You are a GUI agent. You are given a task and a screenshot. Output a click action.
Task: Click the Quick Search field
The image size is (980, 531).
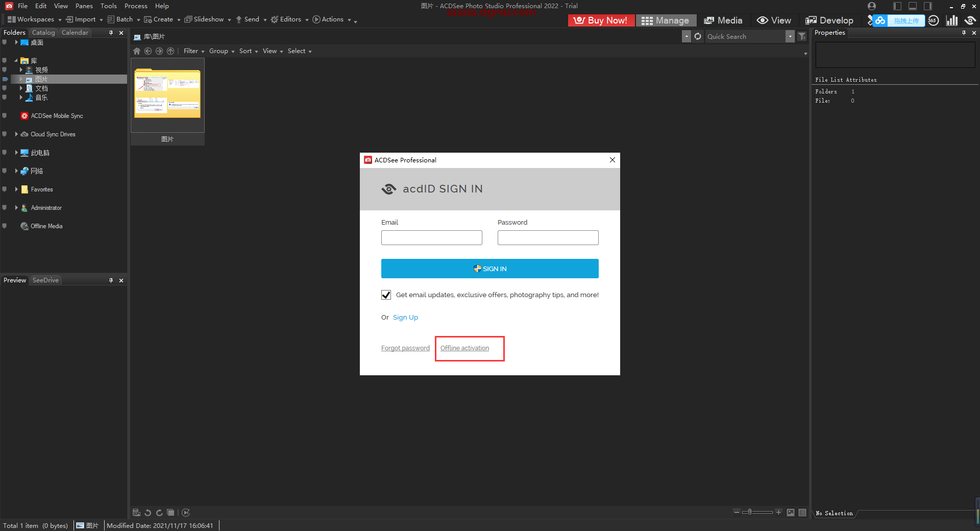click(745, 36)
